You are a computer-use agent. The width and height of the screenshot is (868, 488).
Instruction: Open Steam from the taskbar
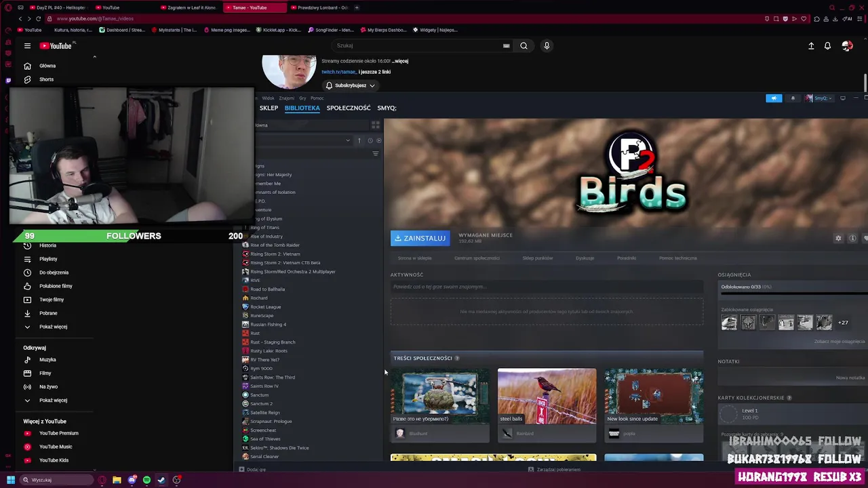click(x=161, y=480)
